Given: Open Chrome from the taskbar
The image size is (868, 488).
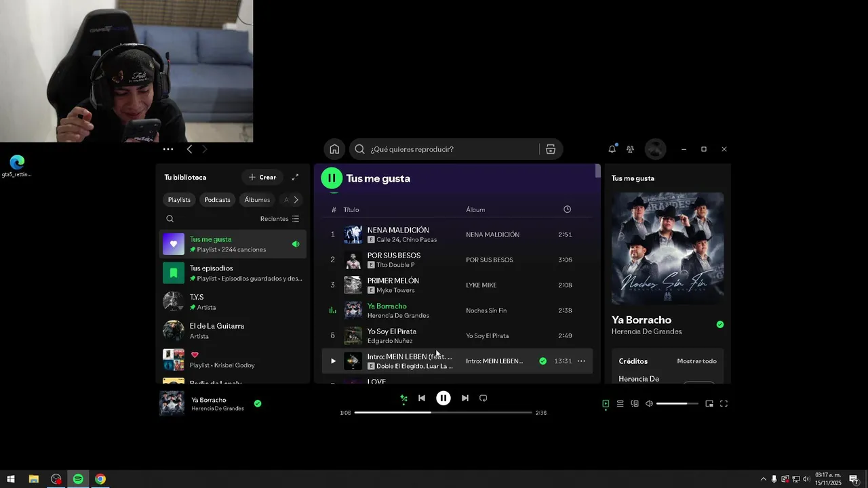Looking at the screenshot, I should (100, 479).
